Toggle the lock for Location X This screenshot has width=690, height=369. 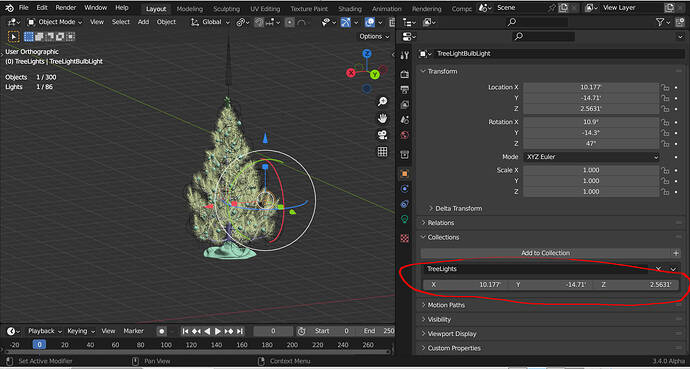click(665, 88)
